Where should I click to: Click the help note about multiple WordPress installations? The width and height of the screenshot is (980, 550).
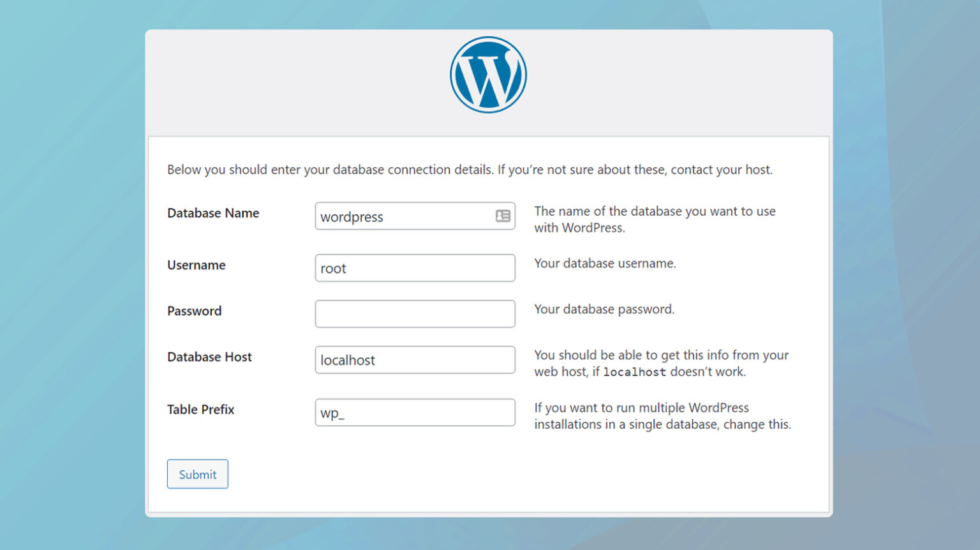662,416
